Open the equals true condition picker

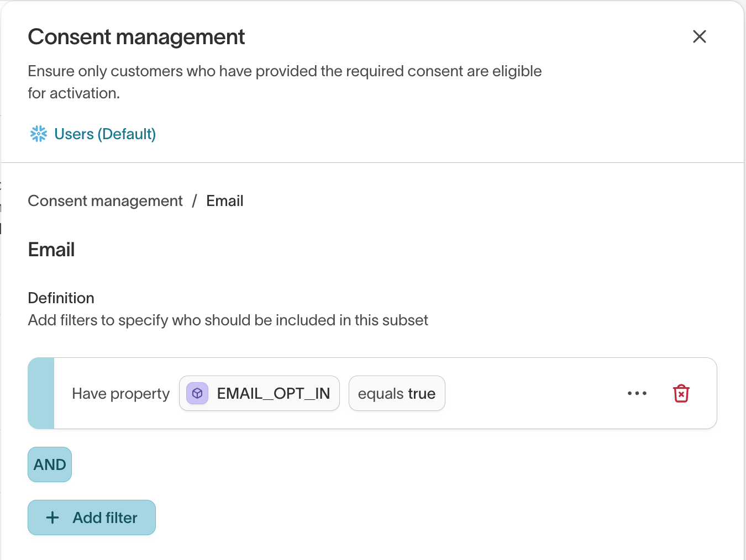(x=396, y=393)
